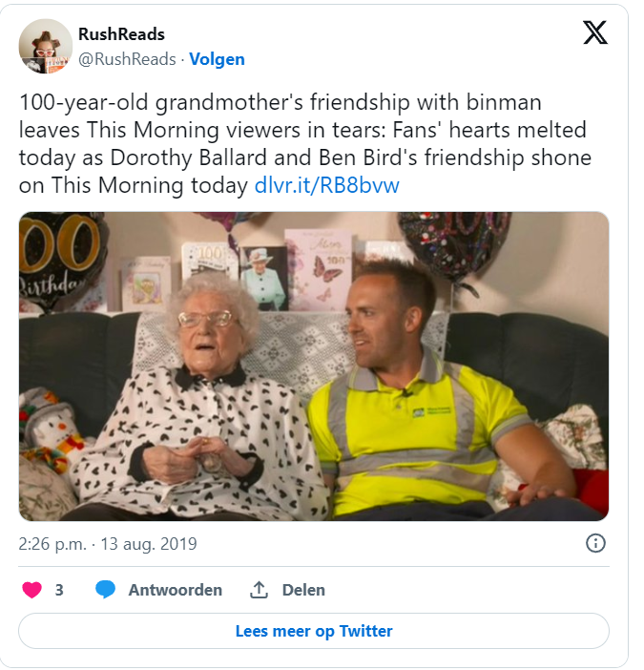Image resolution: width=644 pixels, height=670 pixels.
Task: Open RushReads profile avatar
Action: click(46, 46)
